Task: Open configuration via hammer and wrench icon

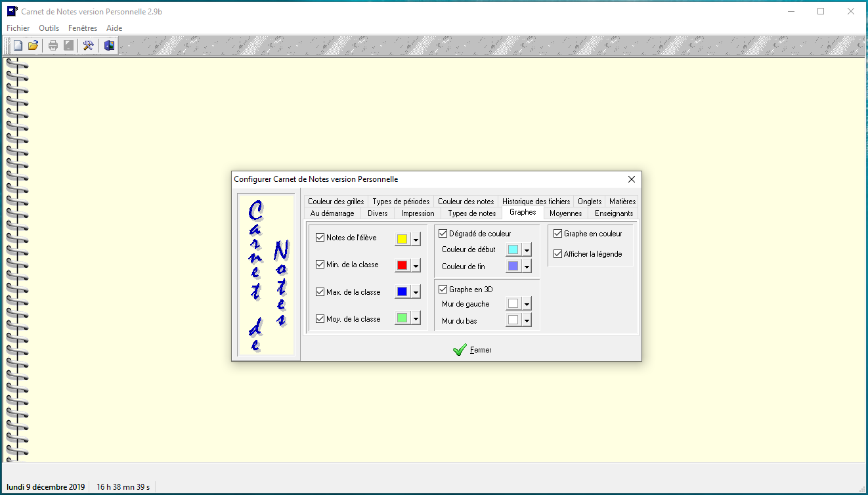Action: point(87,45)
